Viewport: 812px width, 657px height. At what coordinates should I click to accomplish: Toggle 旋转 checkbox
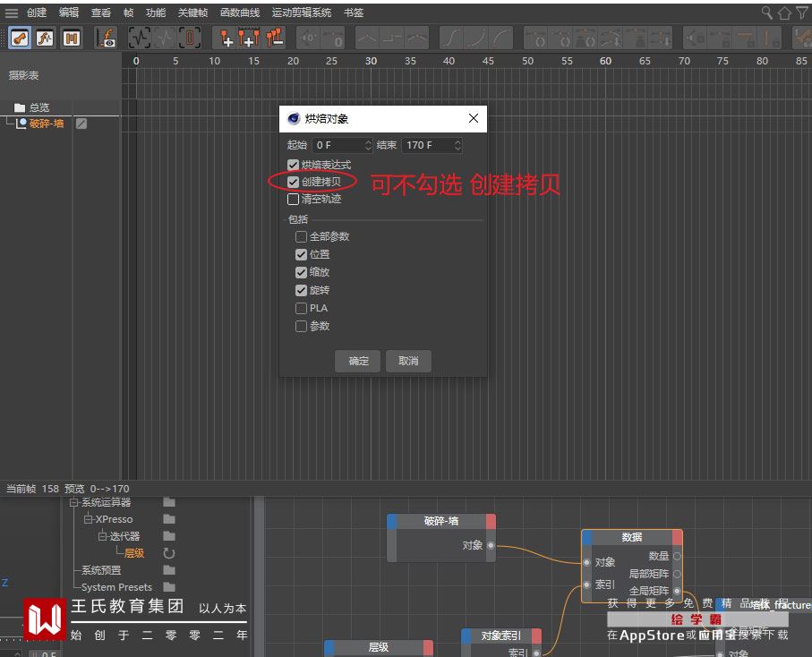click(x=301, y=290)
